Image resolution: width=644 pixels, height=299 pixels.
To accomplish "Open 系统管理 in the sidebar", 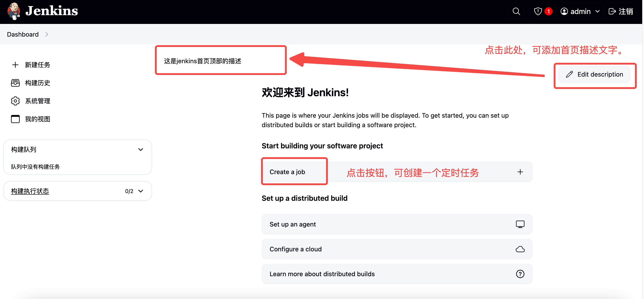I will pos(37,101).
